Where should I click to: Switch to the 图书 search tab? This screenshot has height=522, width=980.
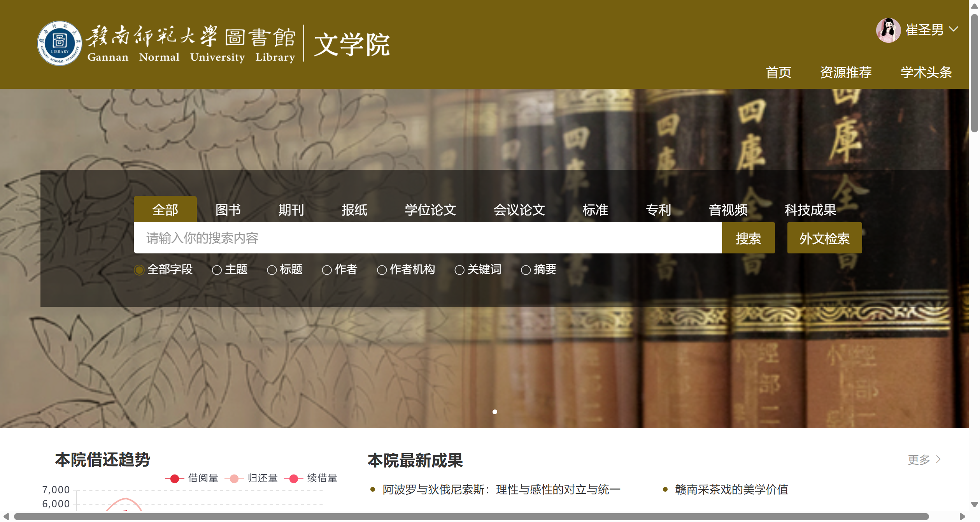(228, 210)
